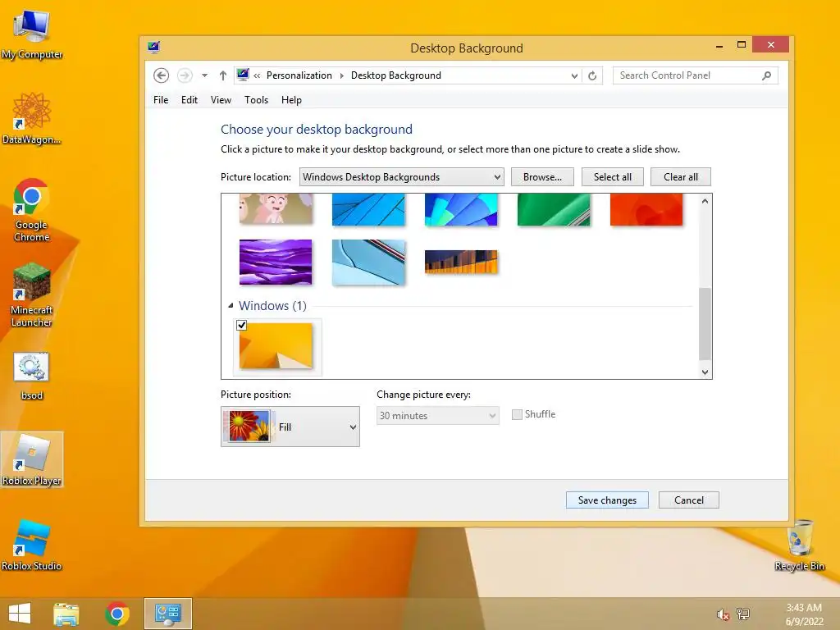Click the Forward navigation arrow
The width and height of the screenshot is (840, 630).
point(185,75)
